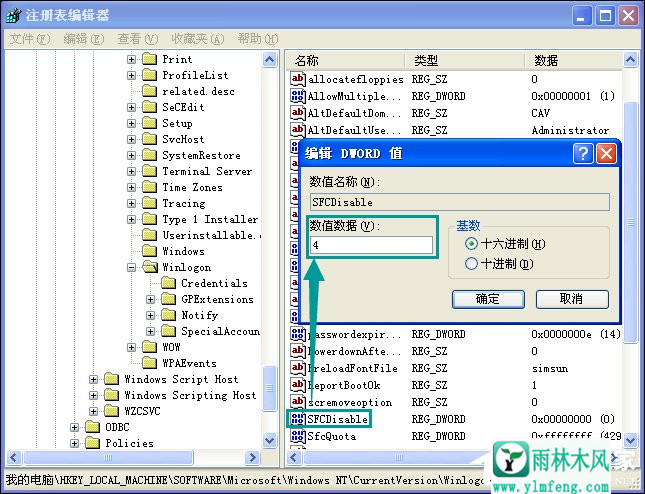Click the Terminal Server folder icon
645x494 pixels.
click(149, 172)
